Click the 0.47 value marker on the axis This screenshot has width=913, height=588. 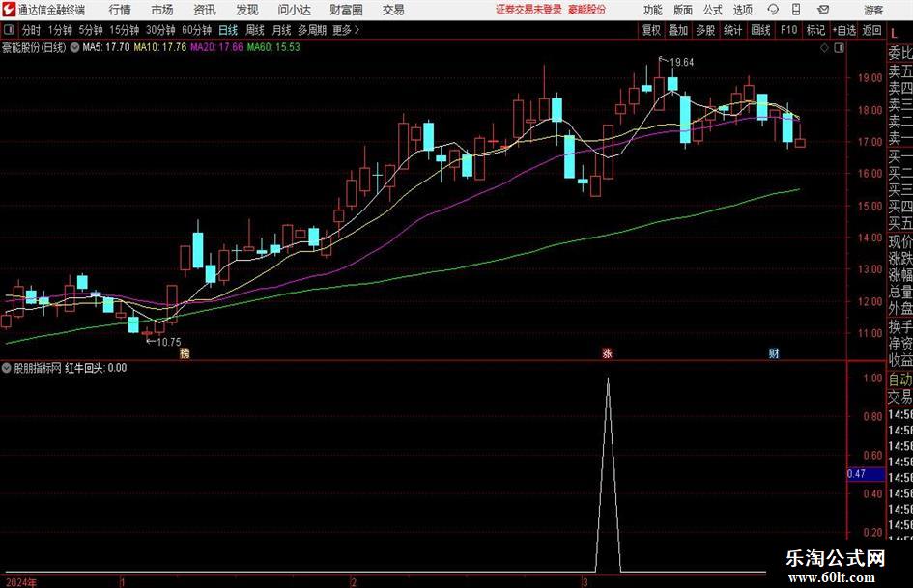(x=866, y=474)
